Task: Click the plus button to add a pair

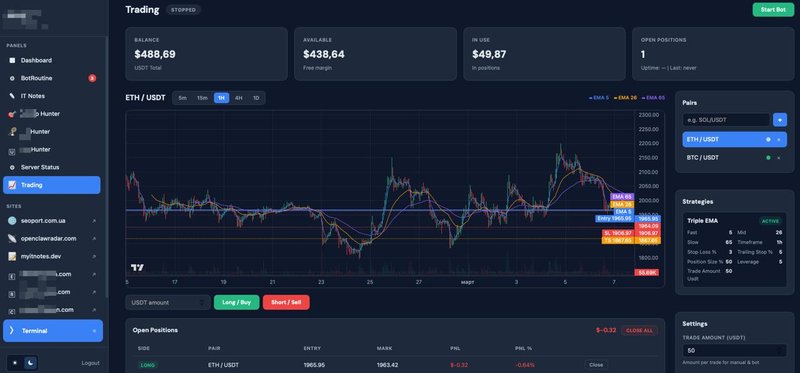Action: point(780,120)
